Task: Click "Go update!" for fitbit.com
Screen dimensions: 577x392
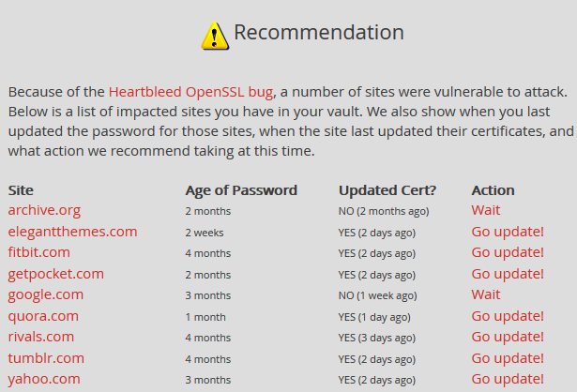Action: tap(508, 252)
